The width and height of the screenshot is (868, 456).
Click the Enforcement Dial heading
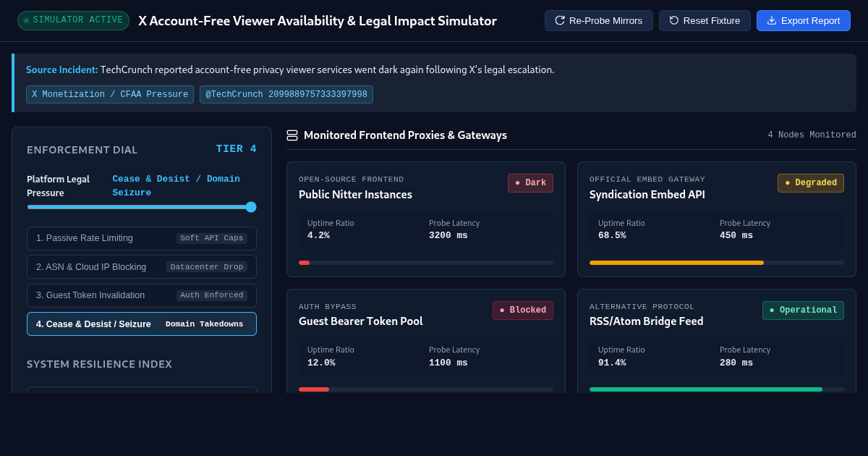pos(82,150)
